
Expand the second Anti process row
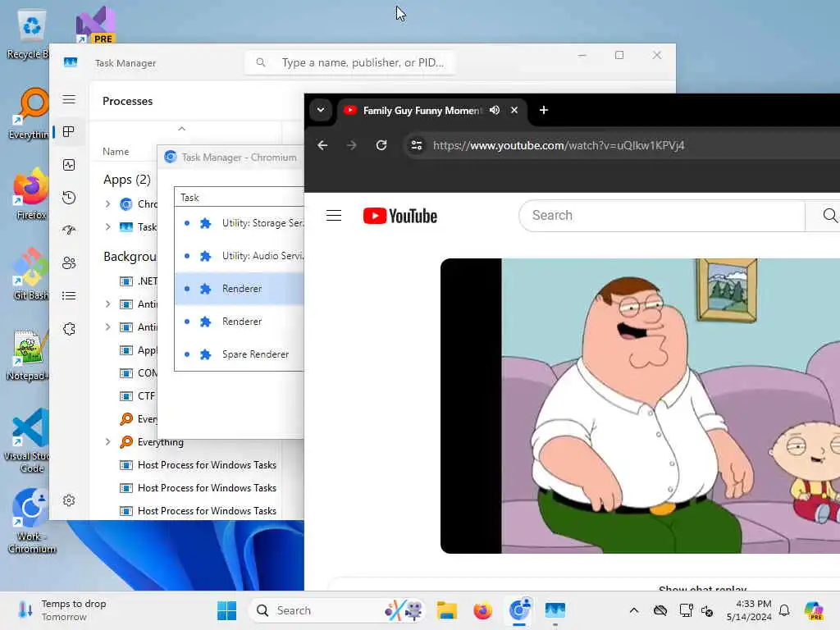click(107, 326)
